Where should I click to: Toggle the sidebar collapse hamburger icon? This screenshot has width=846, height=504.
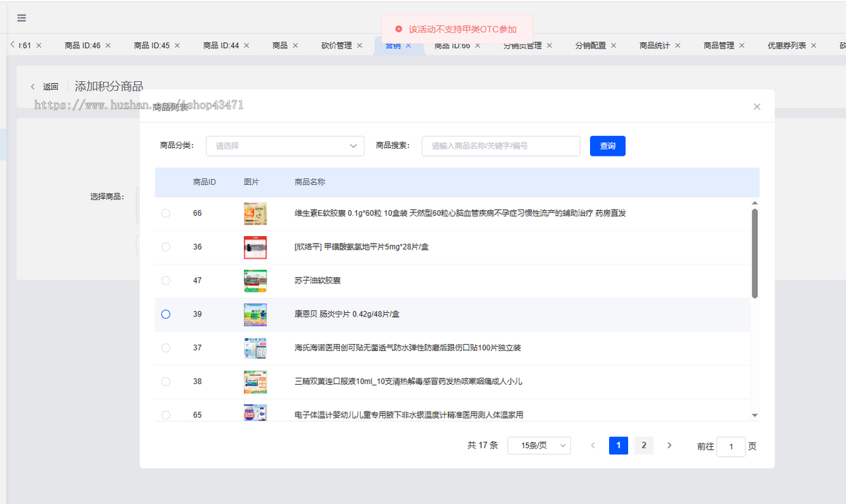click(22, 18)
